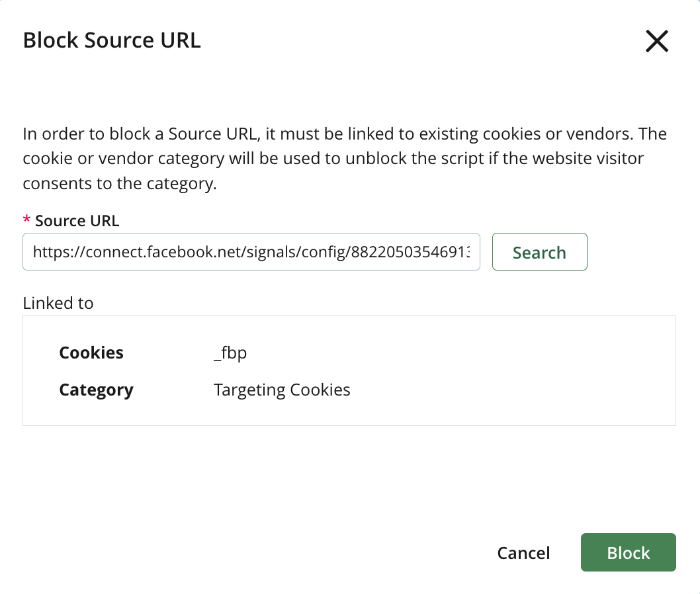Click the Cookies row label
The height and width of the screenshot is (594, 700).
point(91,353)
